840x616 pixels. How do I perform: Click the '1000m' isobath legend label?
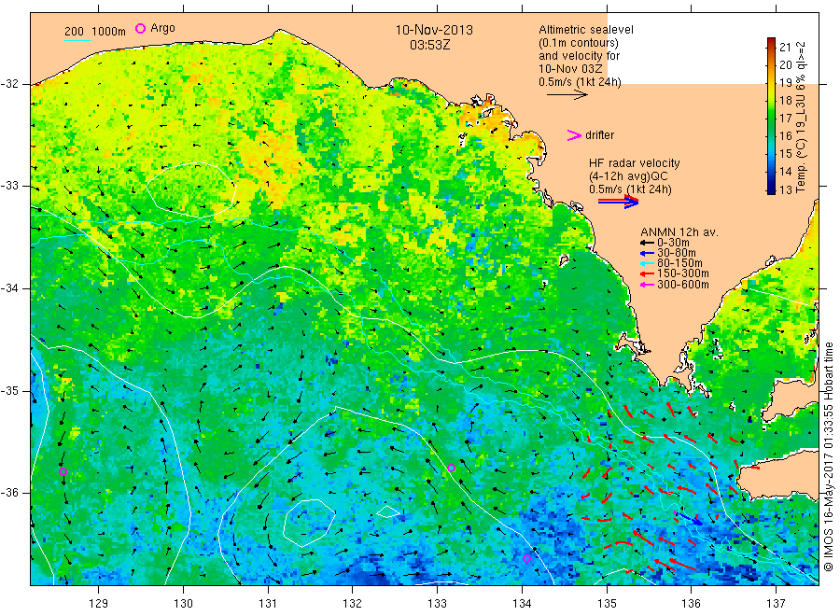tap(109, 32)
